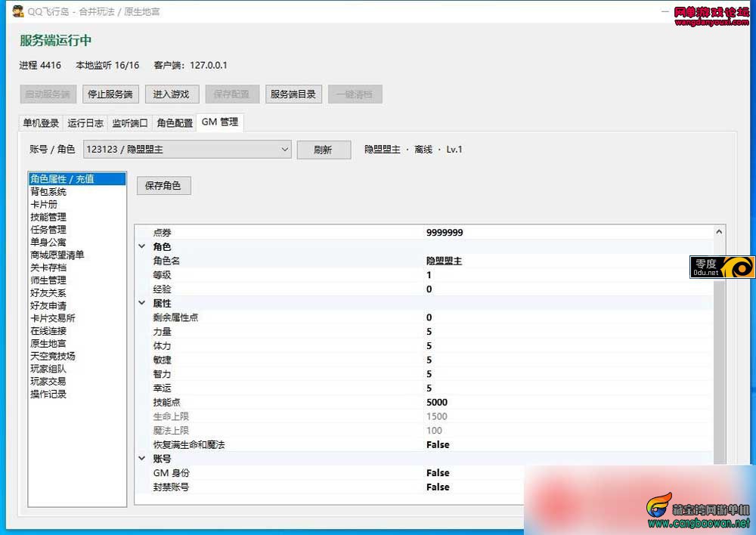The height and width of the screenshot is (535, 756).
Task: Click the GM 管理 tab
Action: [x=220, y=122]
